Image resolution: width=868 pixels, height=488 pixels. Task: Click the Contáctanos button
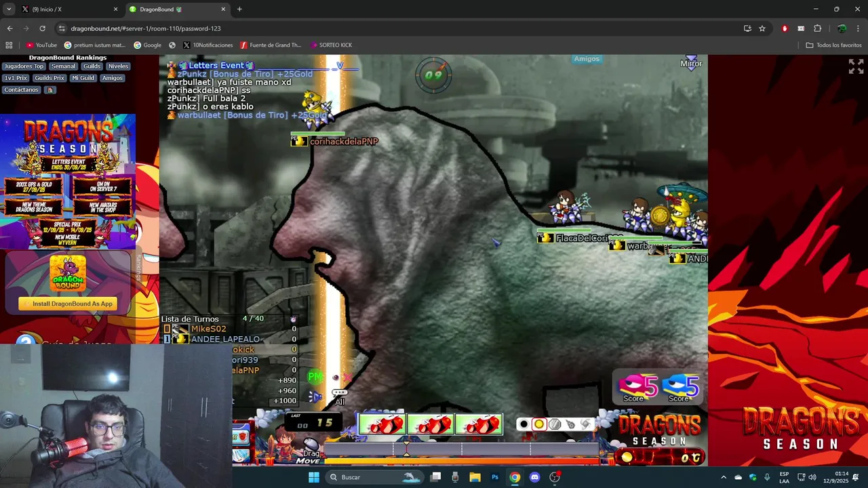[22, 89]
